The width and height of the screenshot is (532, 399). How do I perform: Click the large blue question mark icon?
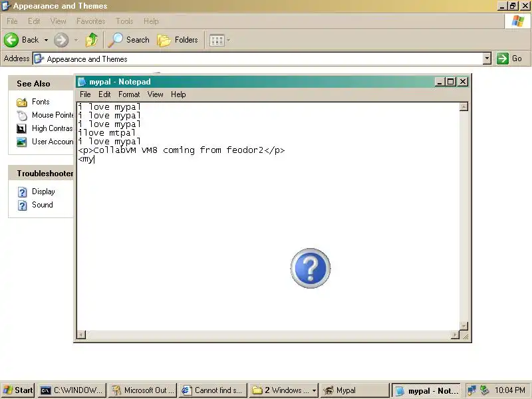(x=310, y=268)
